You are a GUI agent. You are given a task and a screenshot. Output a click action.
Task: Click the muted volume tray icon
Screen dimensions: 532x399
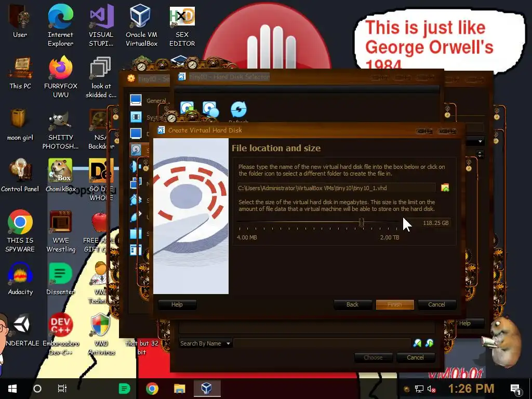[x=431, y=389]
